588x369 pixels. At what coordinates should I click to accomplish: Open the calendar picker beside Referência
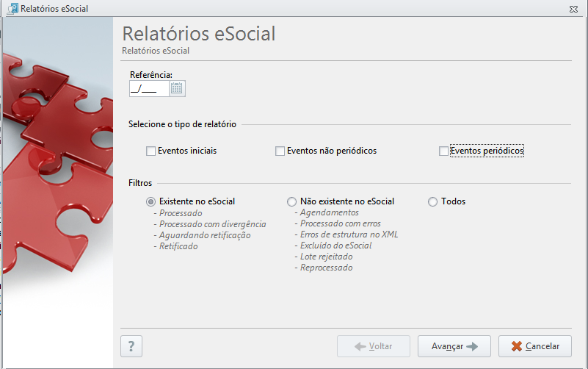click(177, 89)
